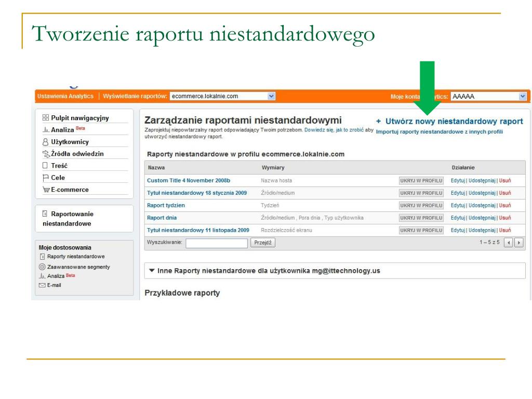Click Ustawienia Analytics link
The width and height of the screenshot is (532, 399).
point(65,96)
